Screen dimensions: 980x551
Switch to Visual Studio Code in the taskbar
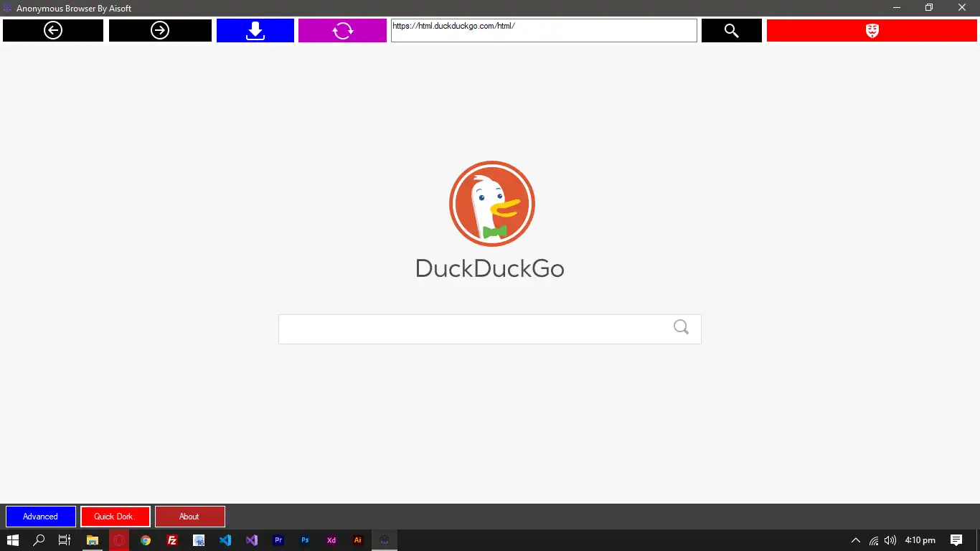[x=225, y=540]
